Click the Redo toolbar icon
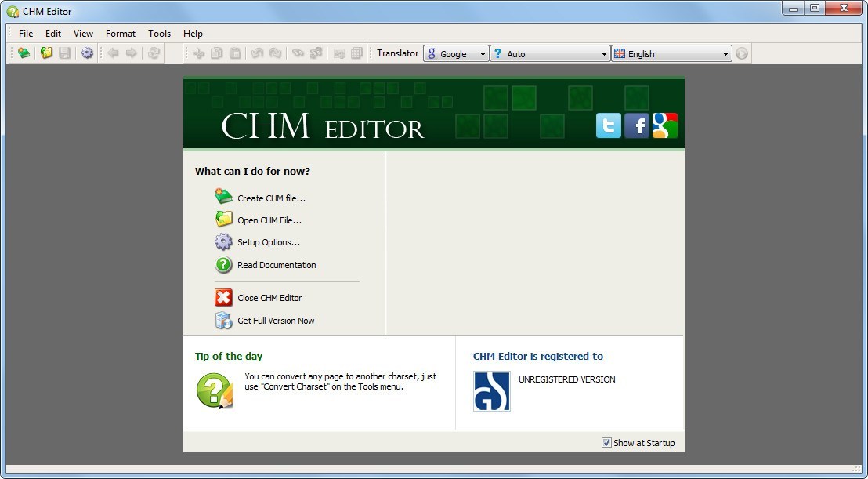The height and width of the screenshot is (479, 868). click(x=275, y=53)
